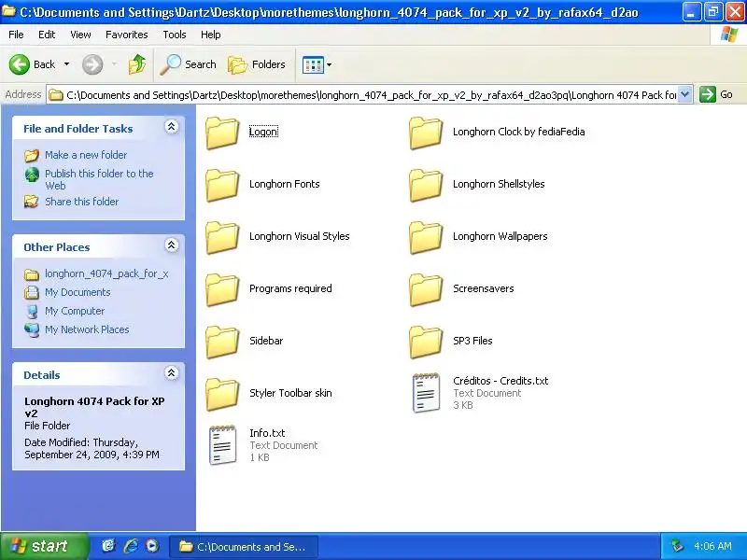Click the Show Desktop Quick Launch icon

[x=108, y=546]
